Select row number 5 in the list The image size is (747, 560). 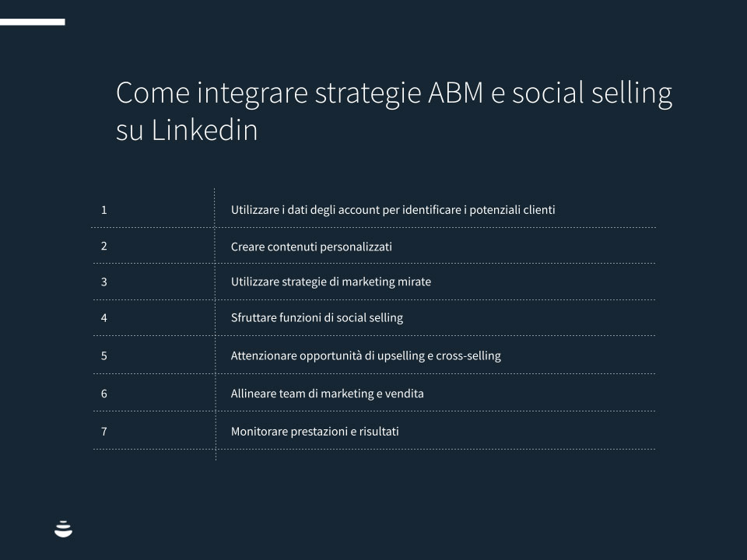(103, 355)
